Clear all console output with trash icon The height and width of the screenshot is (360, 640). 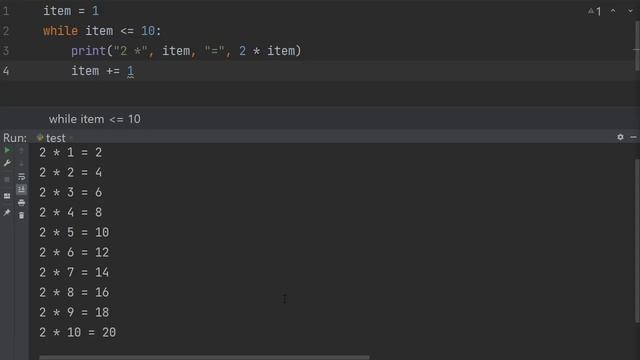click(x=22, y=216)
